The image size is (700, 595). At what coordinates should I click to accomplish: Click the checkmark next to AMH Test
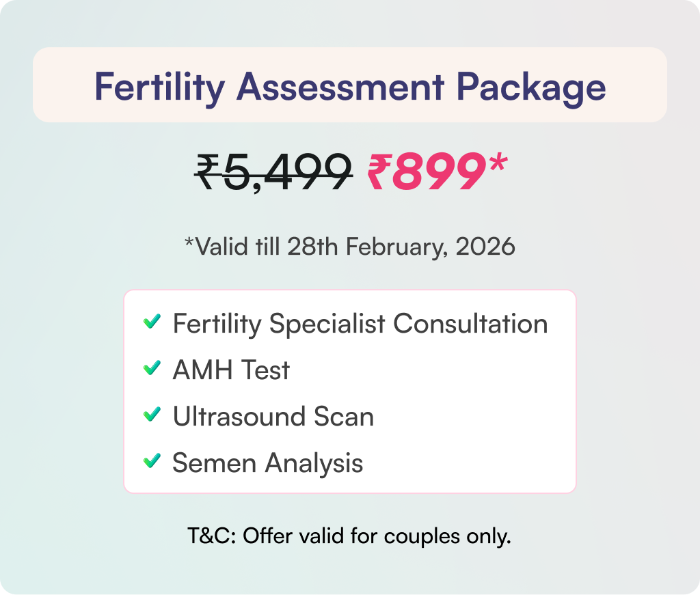tap(152, 369)
